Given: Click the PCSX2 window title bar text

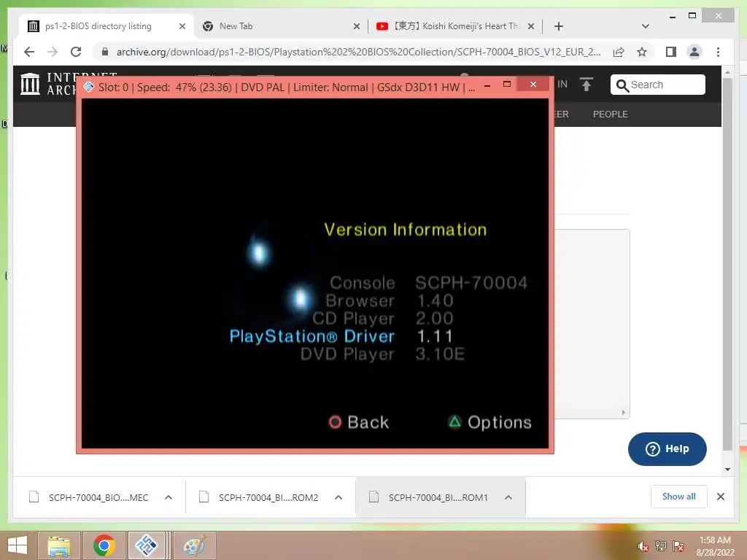Looking at the screenshot, I should point(286,87).
